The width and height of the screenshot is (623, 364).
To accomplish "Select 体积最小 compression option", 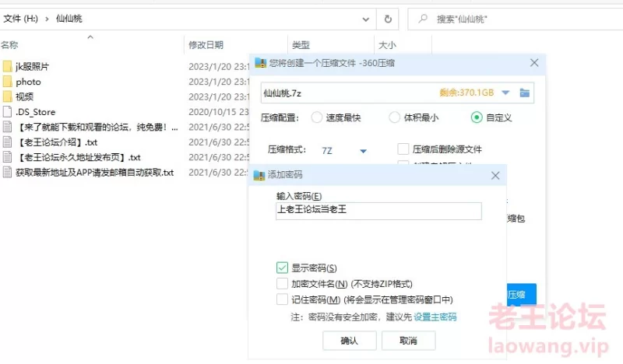I will click(394, 117).
